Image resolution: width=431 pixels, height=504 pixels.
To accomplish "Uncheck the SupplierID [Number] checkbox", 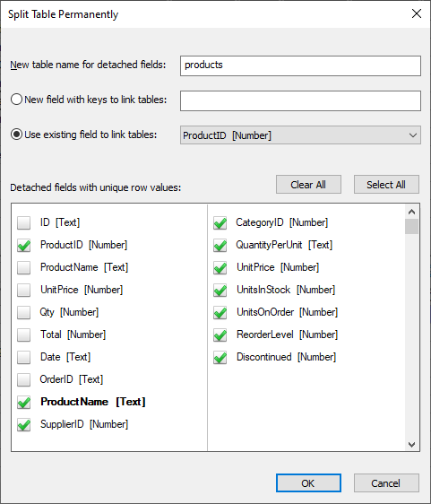I will [24, 424].
